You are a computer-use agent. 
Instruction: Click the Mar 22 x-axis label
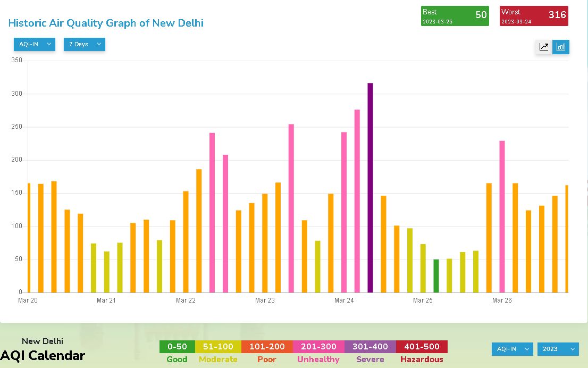[186, 300]
